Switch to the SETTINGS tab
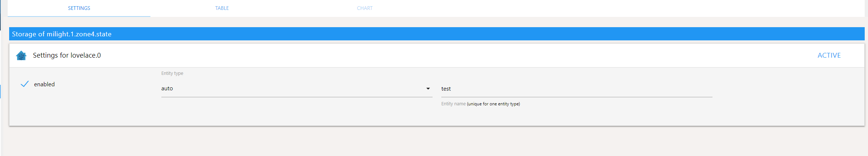868x156 pixels. point(79,8)
